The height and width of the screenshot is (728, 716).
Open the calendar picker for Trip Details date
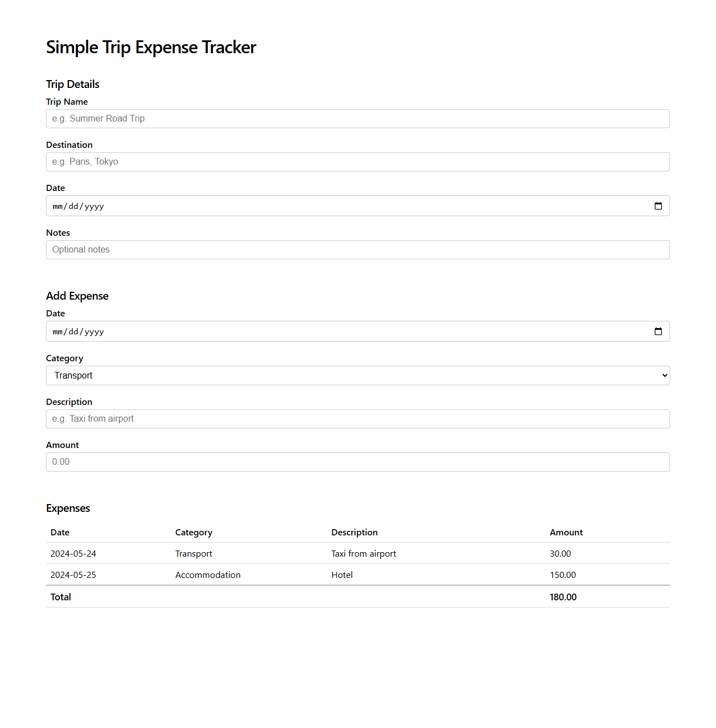(658, 206)
